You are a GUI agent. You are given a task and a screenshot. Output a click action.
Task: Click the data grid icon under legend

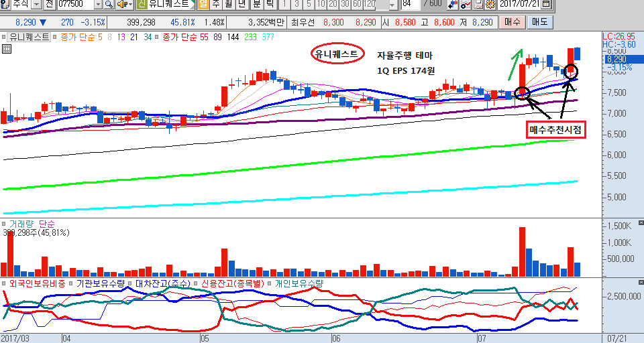pos(6,49)
